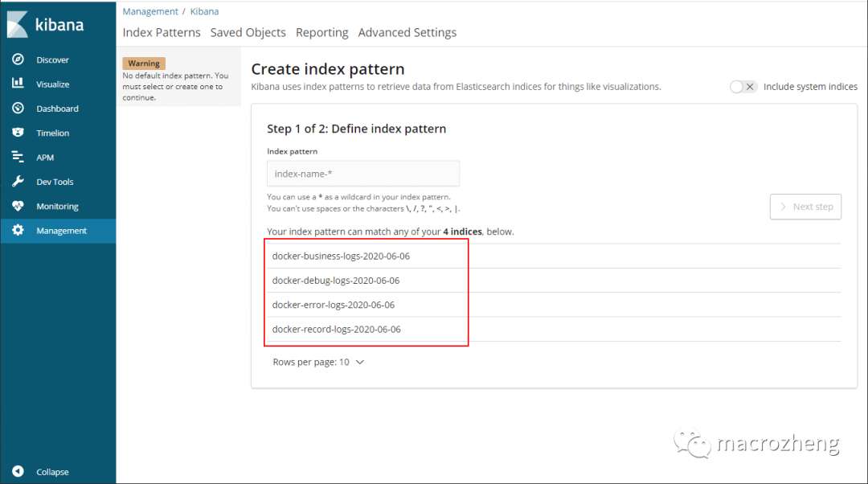This screenshot has height=484, width=868.
Task: Select docker-record-logs-2020-06-06 index row
Action: (x=554, y=329)
